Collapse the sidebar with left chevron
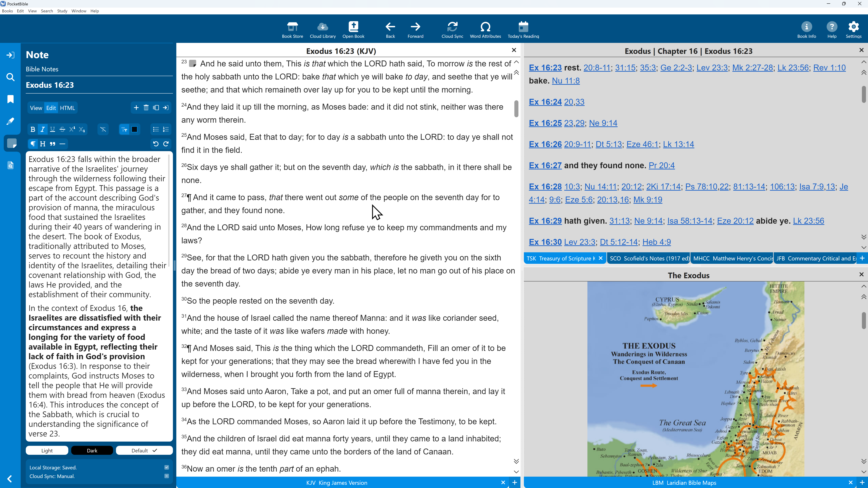The width and height of the screenshot is (868, 488). click(10, 479)
